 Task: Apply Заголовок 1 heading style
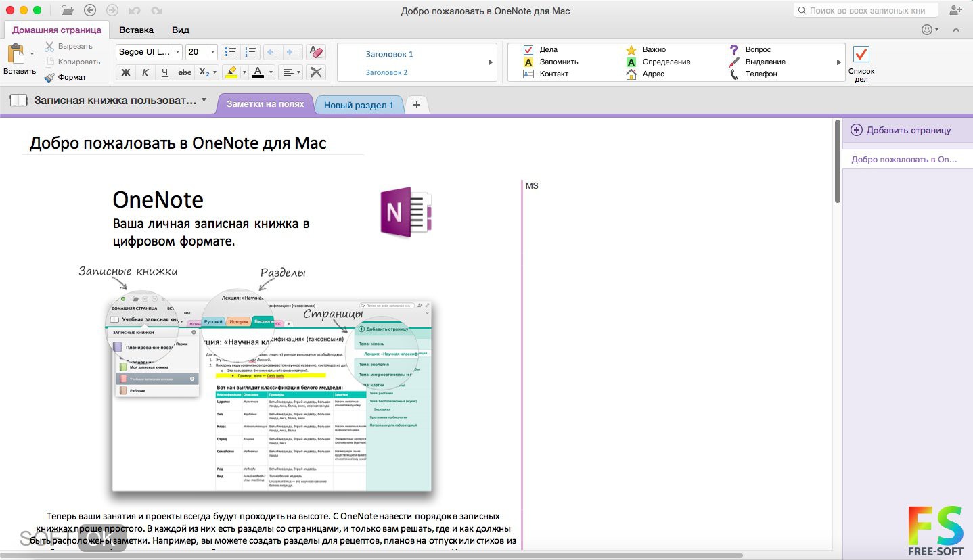click(x=389, y=54)
